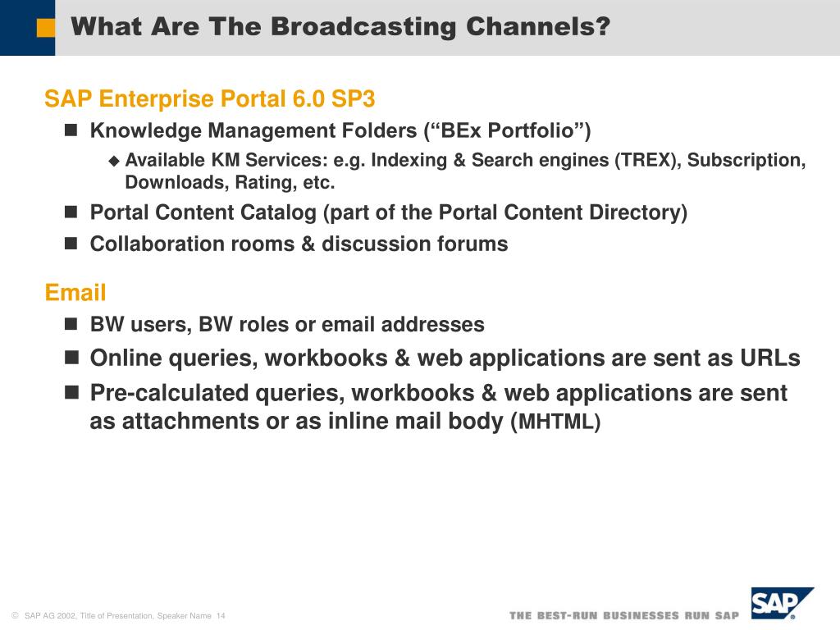Click the 'Online queries, workbooks' bullet line
840x630 pixels.
(445, 358)
